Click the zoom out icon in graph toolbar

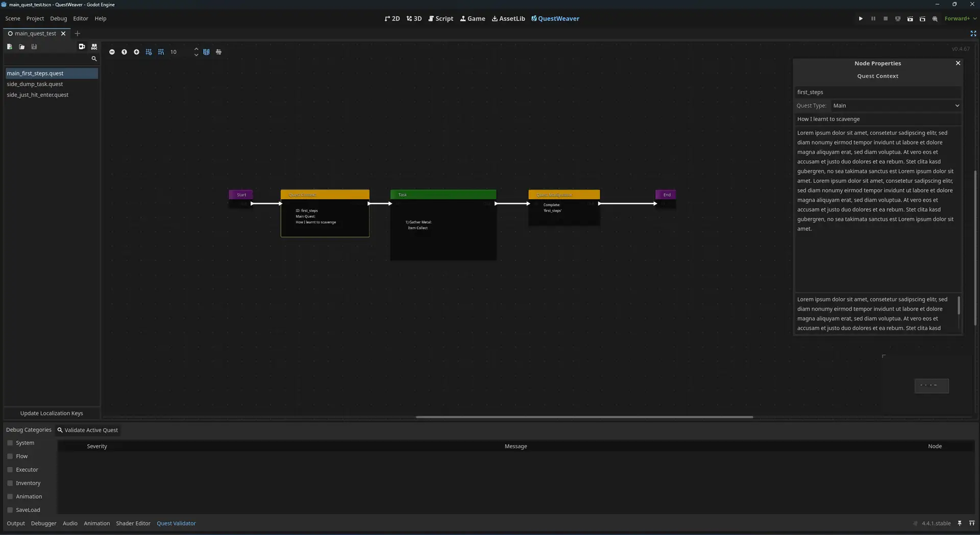pos(112,52)
